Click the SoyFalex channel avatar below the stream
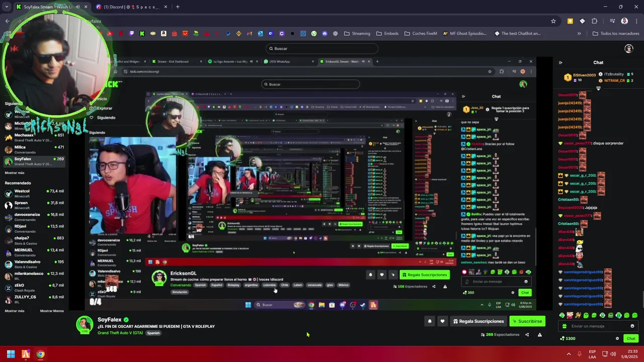The width and height of the screenshot is (644, 362). click(x=85, y=324)
